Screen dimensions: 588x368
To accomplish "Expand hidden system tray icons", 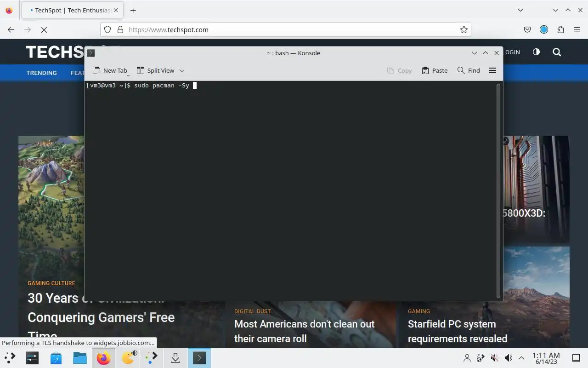I will (521, 358).
